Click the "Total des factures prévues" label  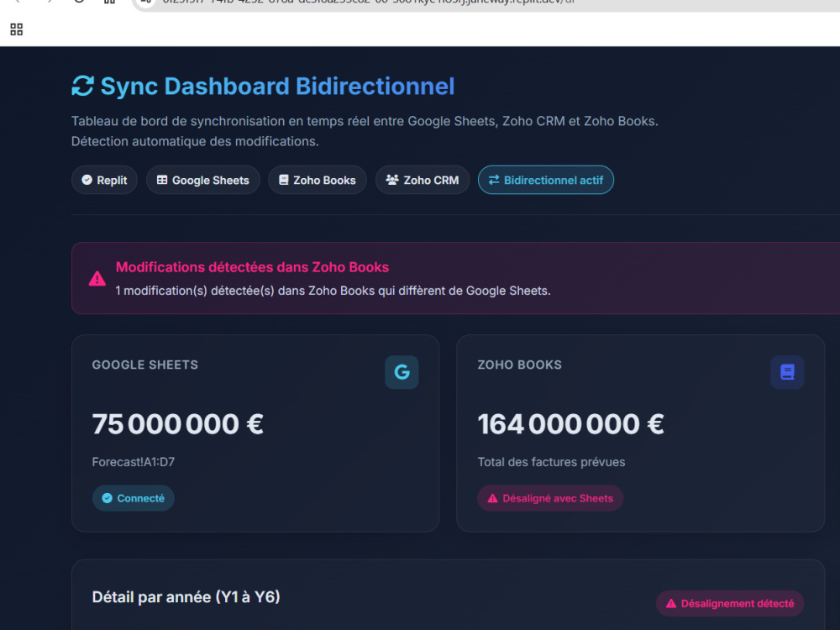click(x=551, y=462)
